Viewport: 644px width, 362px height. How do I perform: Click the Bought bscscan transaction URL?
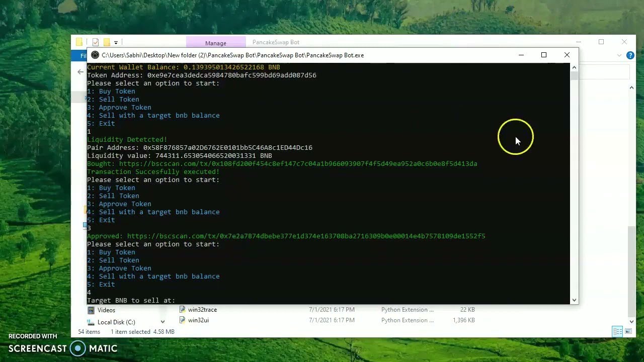(298, 164)
